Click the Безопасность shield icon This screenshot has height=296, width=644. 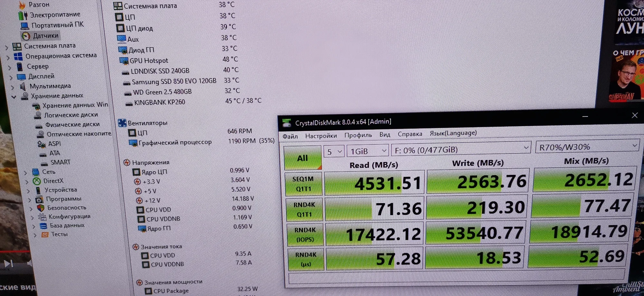(x=41, y=208)
